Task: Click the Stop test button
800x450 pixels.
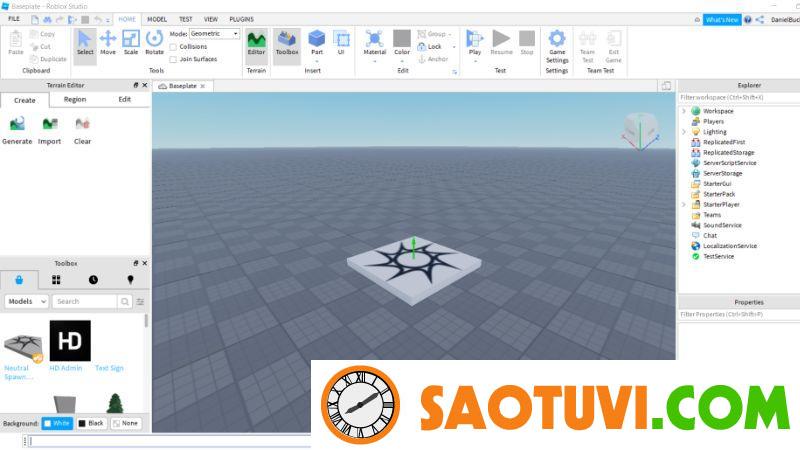Action: tap(527, 43)
